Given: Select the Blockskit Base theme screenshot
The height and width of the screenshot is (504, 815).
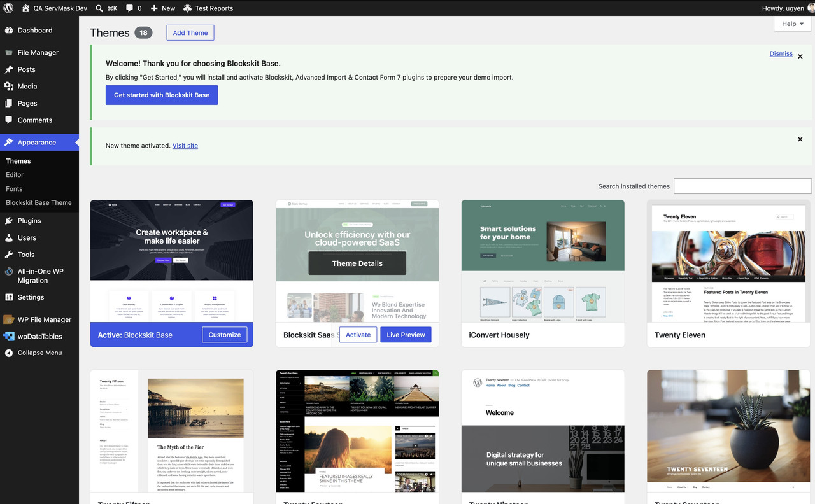Looking at the screenshot, I should pos(172,261).
